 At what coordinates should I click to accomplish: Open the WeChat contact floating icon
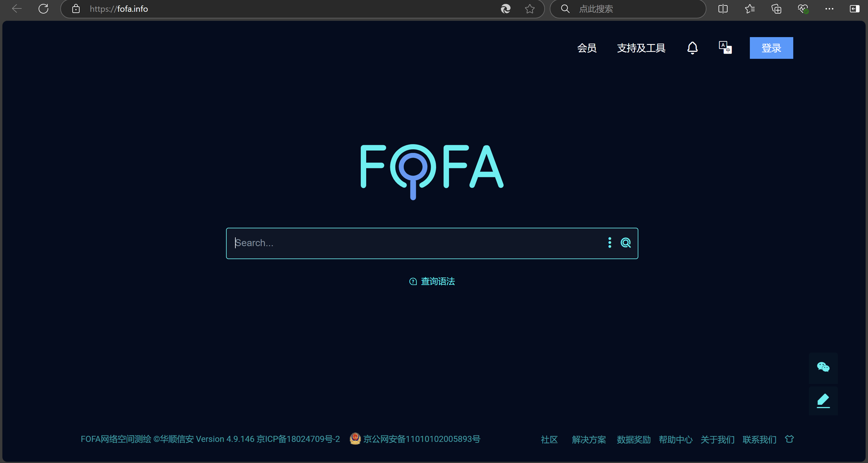point(823,367)
